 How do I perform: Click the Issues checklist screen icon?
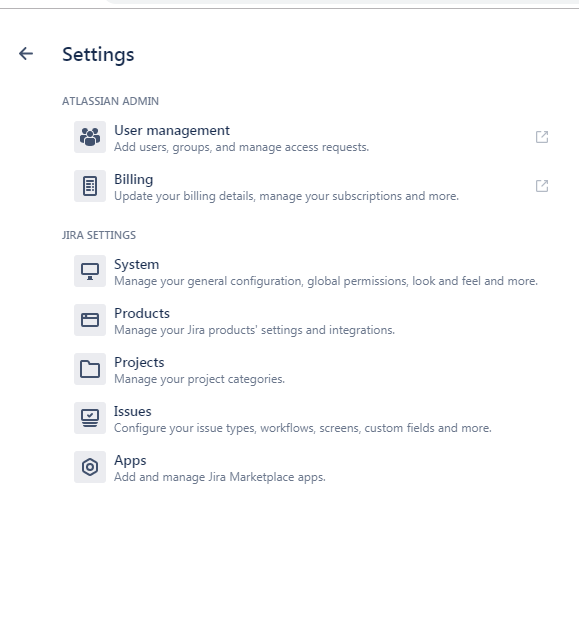(90, 418)
